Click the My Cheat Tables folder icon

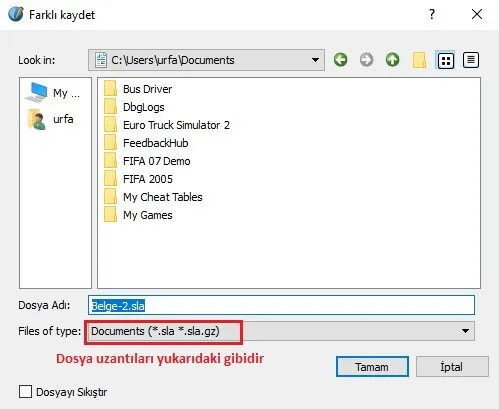coord(110,197)
